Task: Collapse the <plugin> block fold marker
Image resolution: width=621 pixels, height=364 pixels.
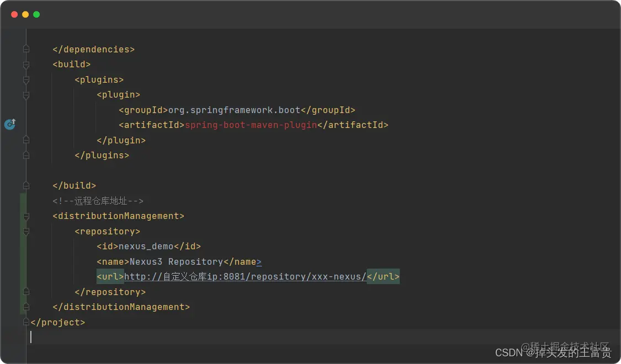Action: [26, 95]
